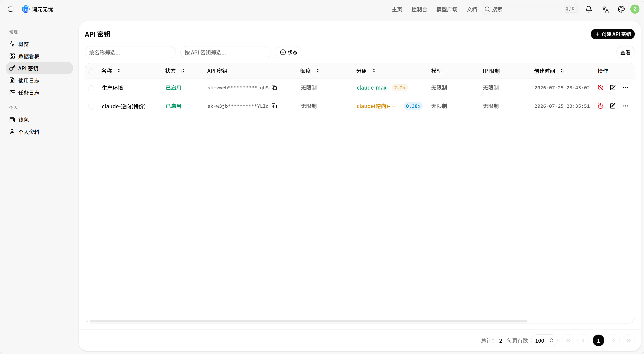Edit the claude-逆向(特价) key
This screenshot has width=644, height=354.
click(613, 106)
